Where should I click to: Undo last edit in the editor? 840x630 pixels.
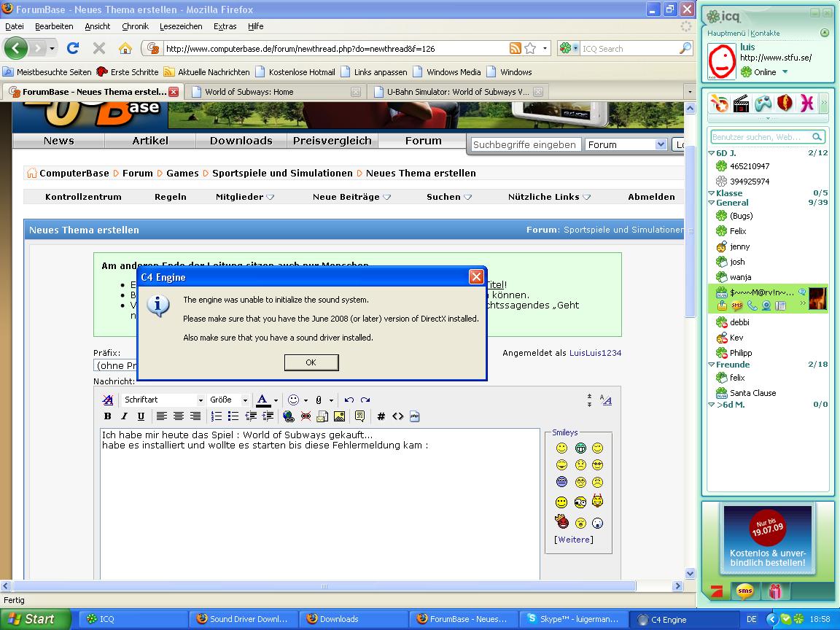(x=349, y=400)
